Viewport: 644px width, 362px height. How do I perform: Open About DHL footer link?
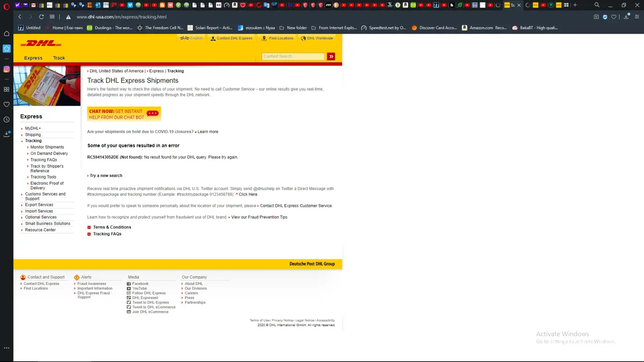194,284
